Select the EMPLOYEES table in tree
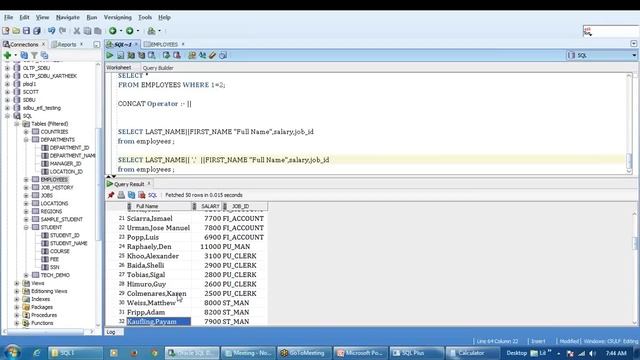The width and height of the screenshot is (640, 360). (x=54, y=180)
